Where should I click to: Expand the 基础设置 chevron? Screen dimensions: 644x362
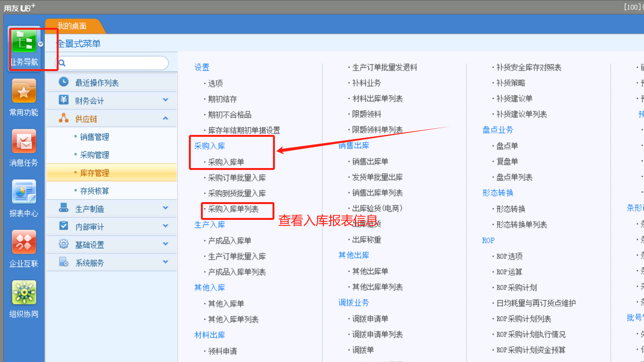165,244
